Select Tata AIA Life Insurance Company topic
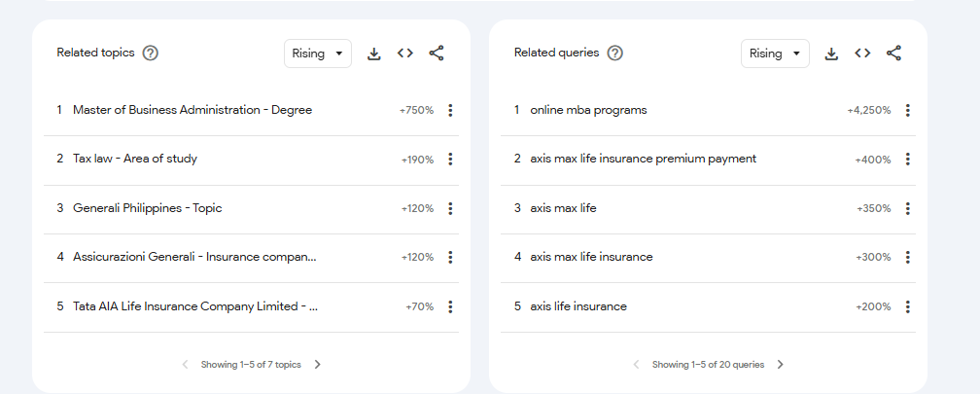This screenshot has height=394, width=980. pos(195,307)
